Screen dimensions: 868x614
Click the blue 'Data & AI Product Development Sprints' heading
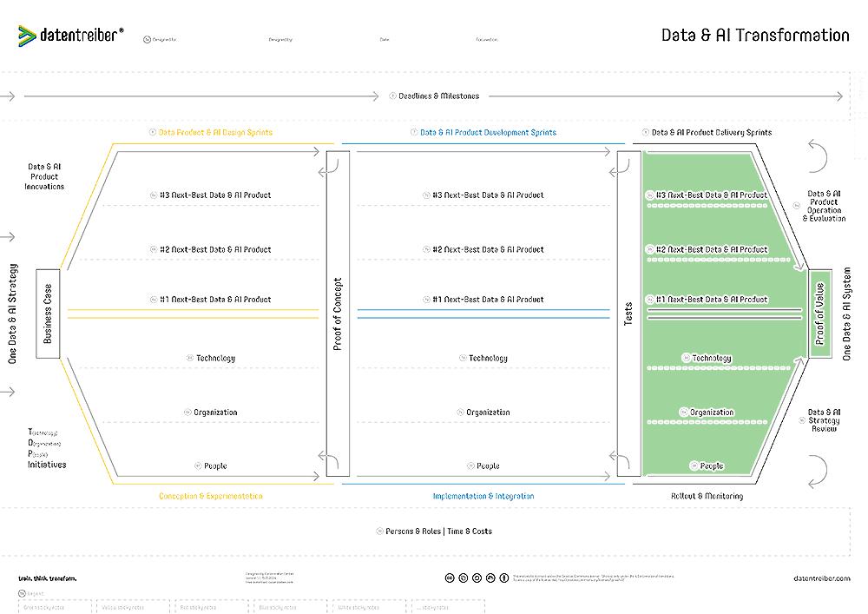pyautogui.click(x=488, y=132)
